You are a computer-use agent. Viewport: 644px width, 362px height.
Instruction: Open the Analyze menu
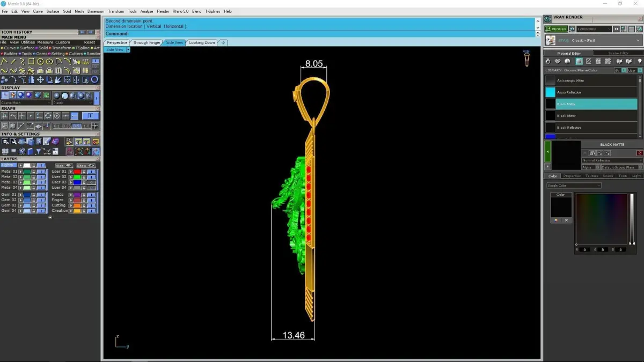tap(147, 11)
